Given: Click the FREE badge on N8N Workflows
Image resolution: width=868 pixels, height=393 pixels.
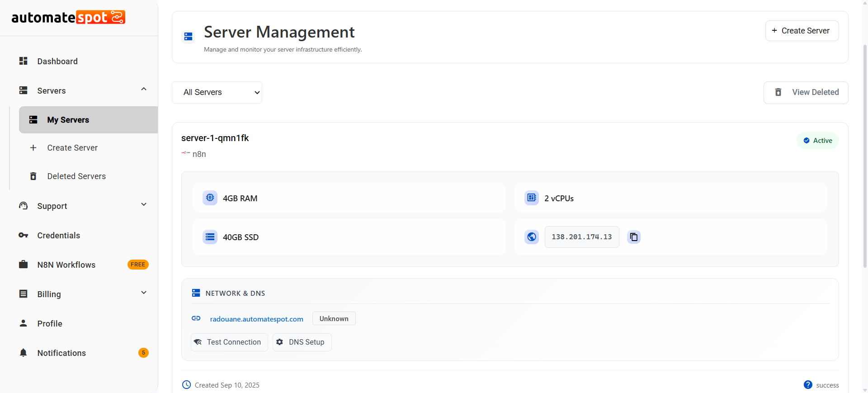Looking at the screenshot, I should pos(138,265).
